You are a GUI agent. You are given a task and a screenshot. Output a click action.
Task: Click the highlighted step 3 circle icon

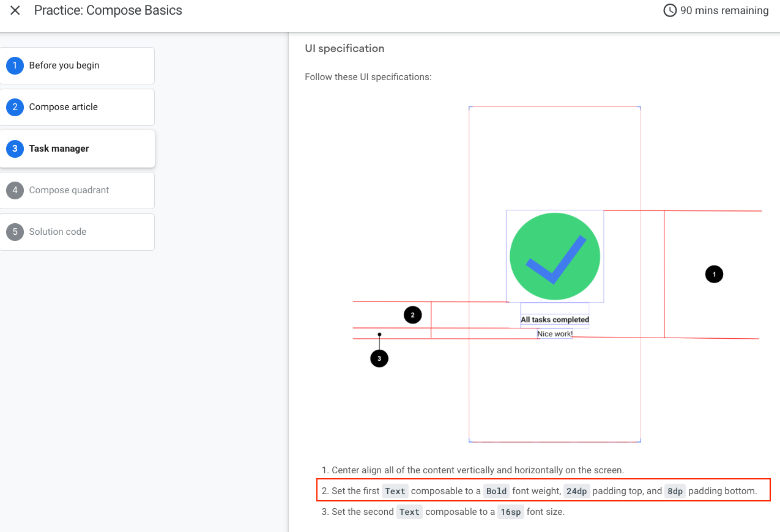pyautogui.click(x=15, y=149)
